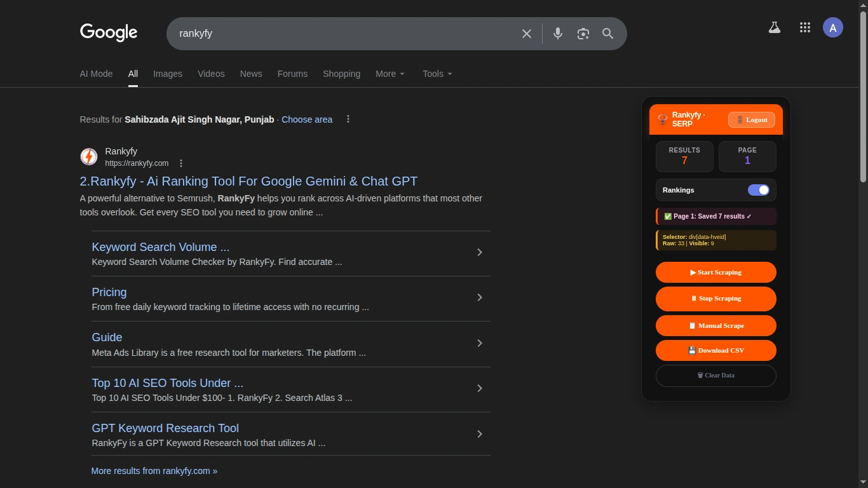This screenshot has width=868, height=488.
Task: Open Search Labs flask icon
Action: point(774,27)
